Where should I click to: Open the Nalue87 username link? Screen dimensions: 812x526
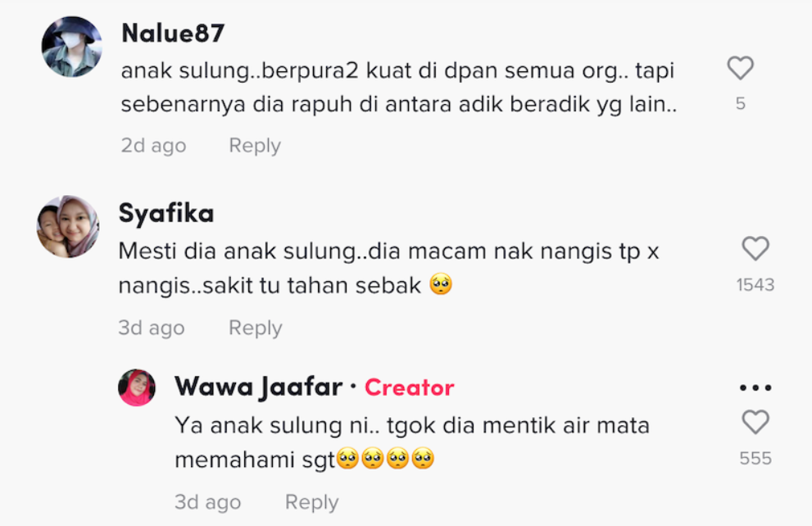click(x=172, y=33)
